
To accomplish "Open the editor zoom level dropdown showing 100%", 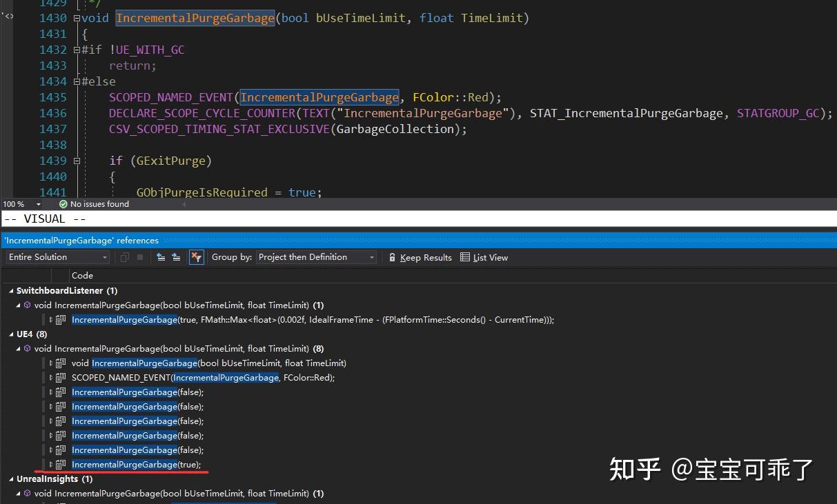I will coord(21,203).
